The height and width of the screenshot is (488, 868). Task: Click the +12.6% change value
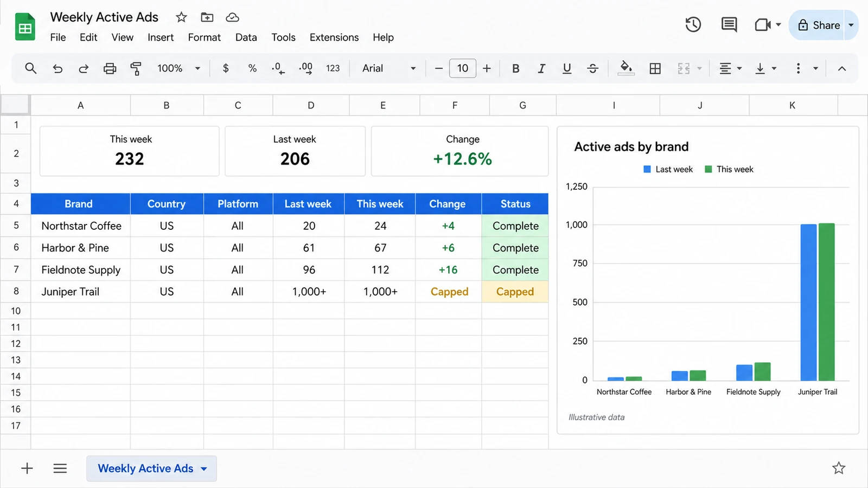coord(462,159)
